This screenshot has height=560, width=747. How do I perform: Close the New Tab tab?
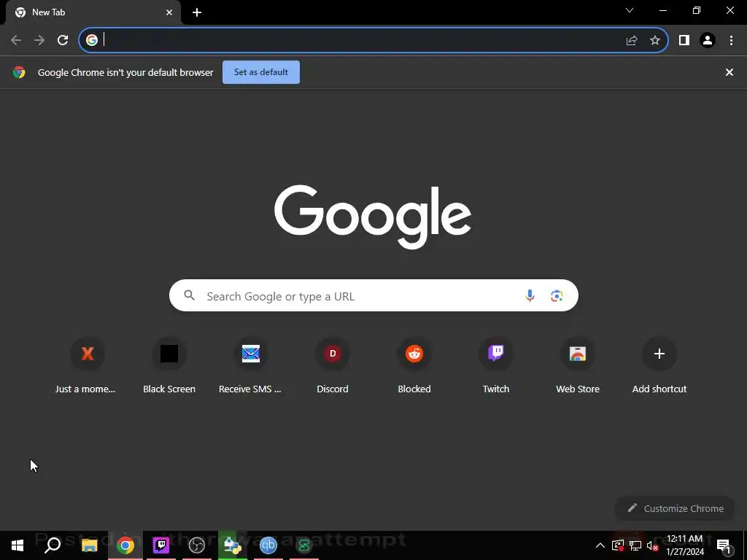tap(169, 12)
